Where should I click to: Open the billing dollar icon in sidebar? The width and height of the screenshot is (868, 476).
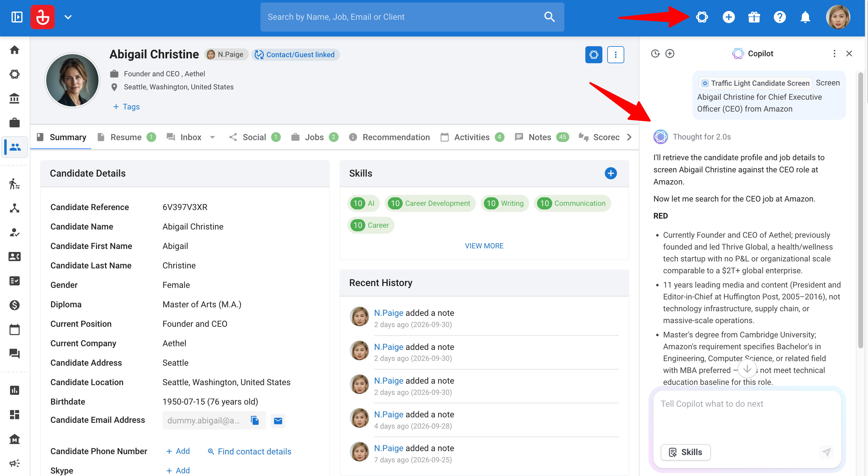15,305
